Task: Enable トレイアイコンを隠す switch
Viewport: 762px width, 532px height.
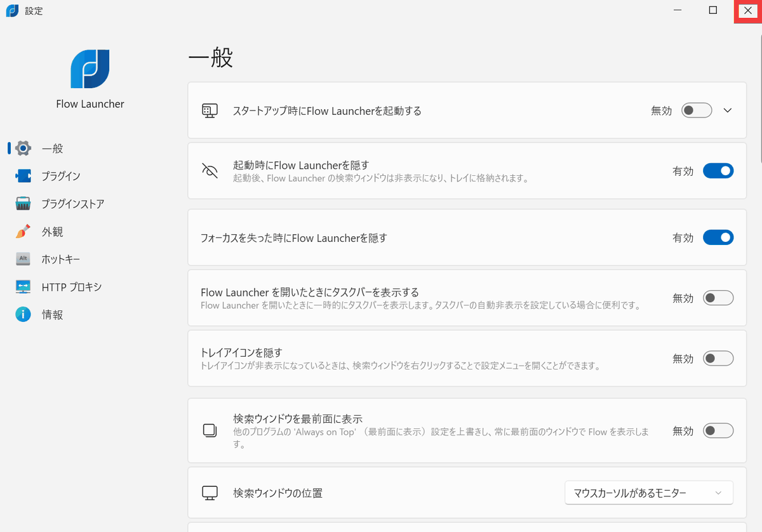Action: coord(718,359)
